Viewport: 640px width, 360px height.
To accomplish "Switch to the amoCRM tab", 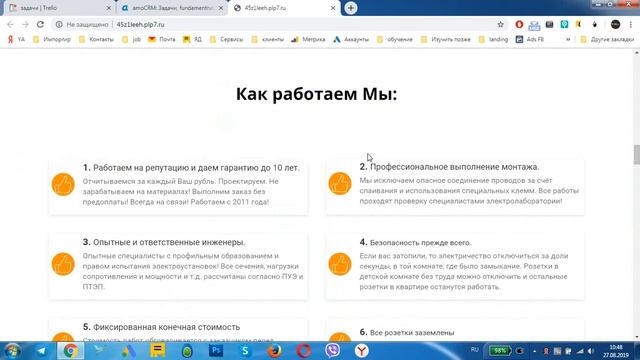I will pos(171,8).
